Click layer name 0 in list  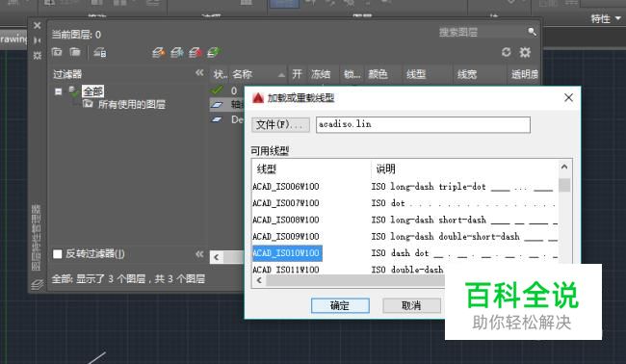234,91
